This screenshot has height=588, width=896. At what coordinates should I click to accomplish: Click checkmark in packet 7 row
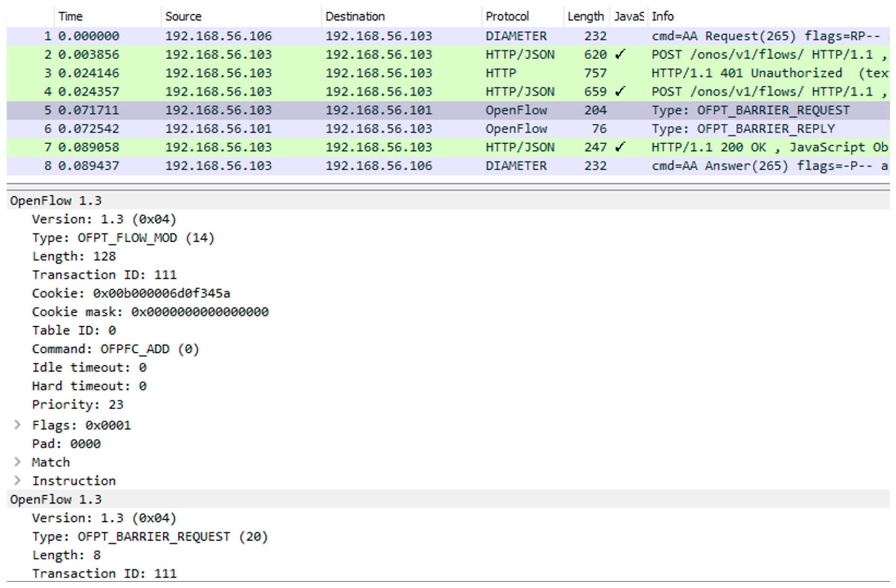coord(620,147)
